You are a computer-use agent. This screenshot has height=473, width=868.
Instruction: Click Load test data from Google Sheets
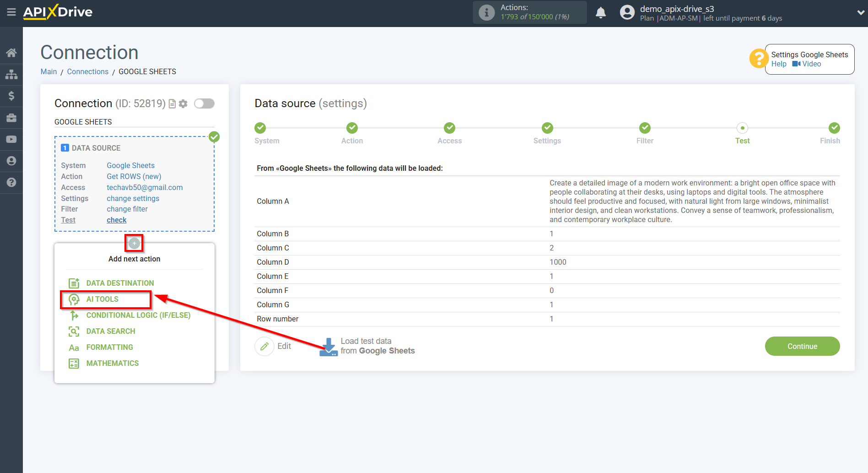pos(367,346)
